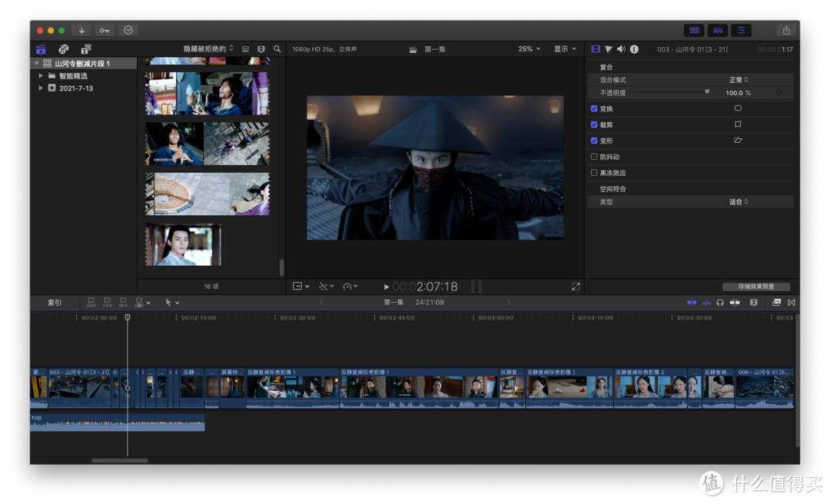Click the share icon in the title bar
830x504 pixels.
(785, 29)
